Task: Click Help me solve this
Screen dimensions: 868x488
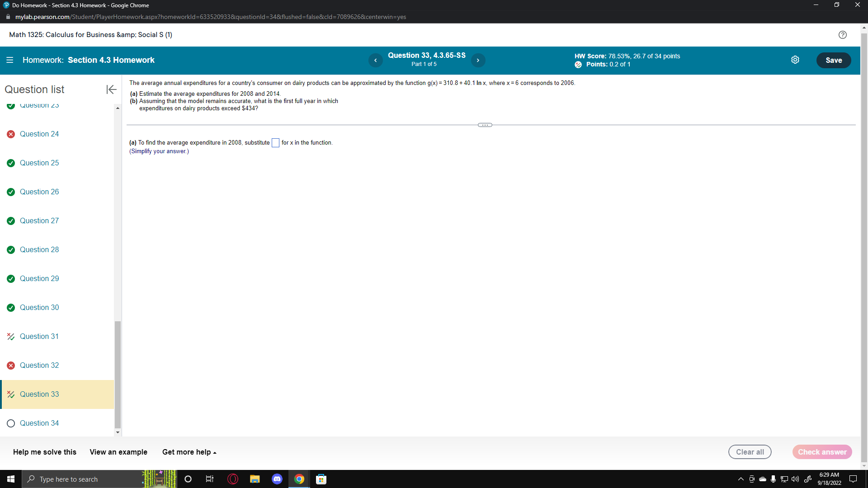Action: point(45,452)
